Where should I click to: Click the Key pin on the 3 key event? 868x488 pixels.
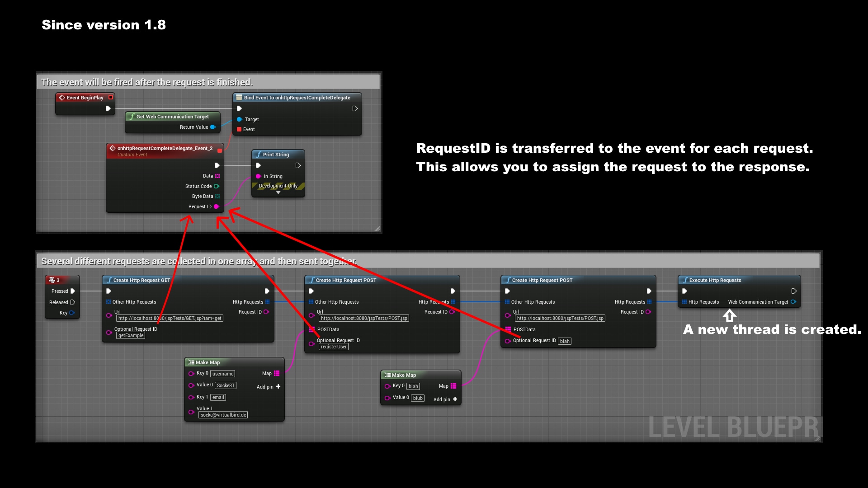(72, 313)
